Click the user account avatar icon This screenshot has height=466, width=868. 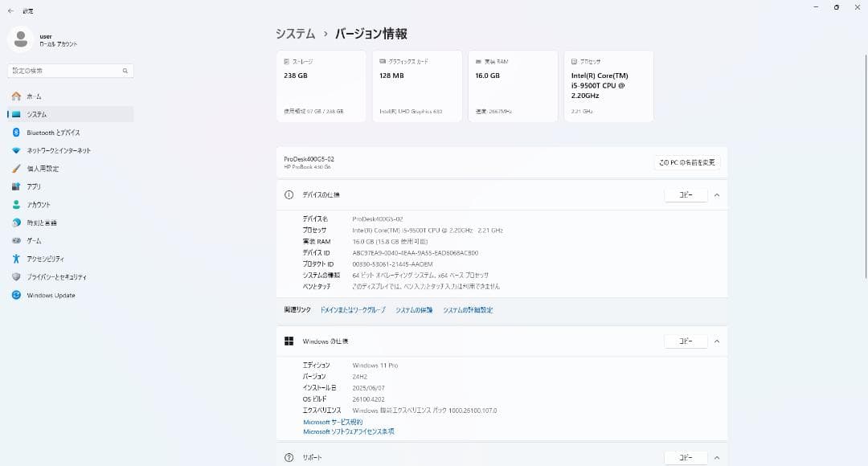(20, 39)
